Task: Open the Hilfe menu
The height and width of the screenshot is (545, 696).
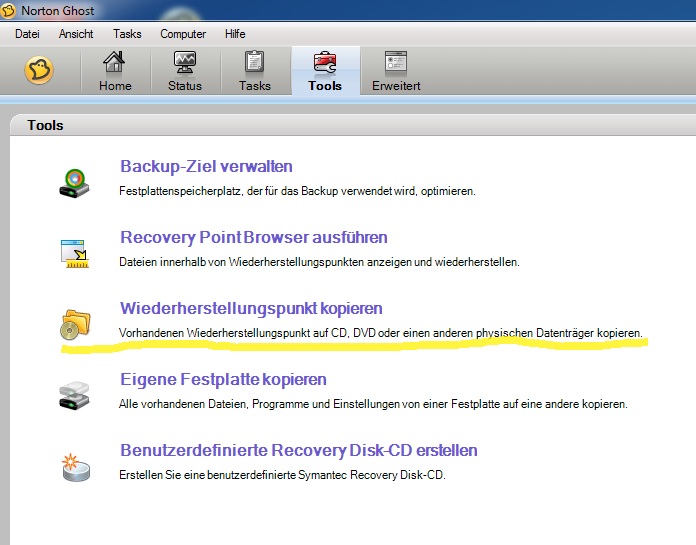Action: coord(235,34)
